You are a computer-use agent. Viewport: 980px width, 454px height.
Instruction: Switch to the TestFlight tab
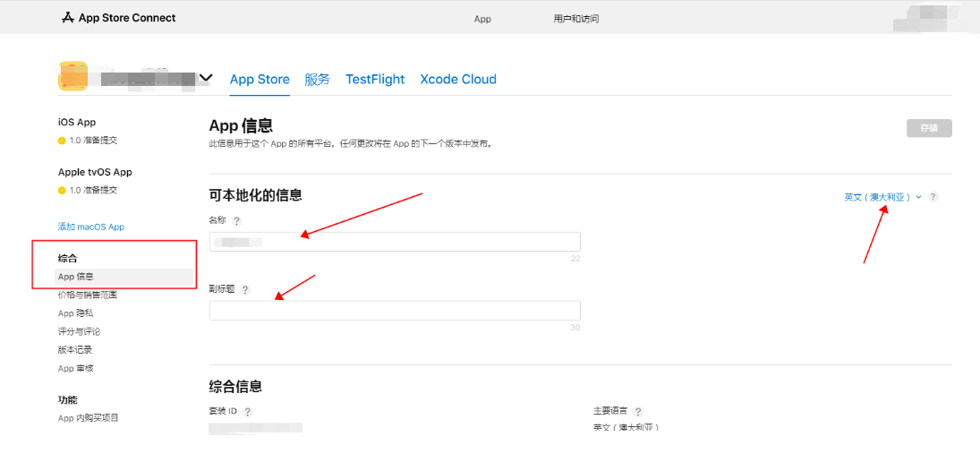point(375,80)
